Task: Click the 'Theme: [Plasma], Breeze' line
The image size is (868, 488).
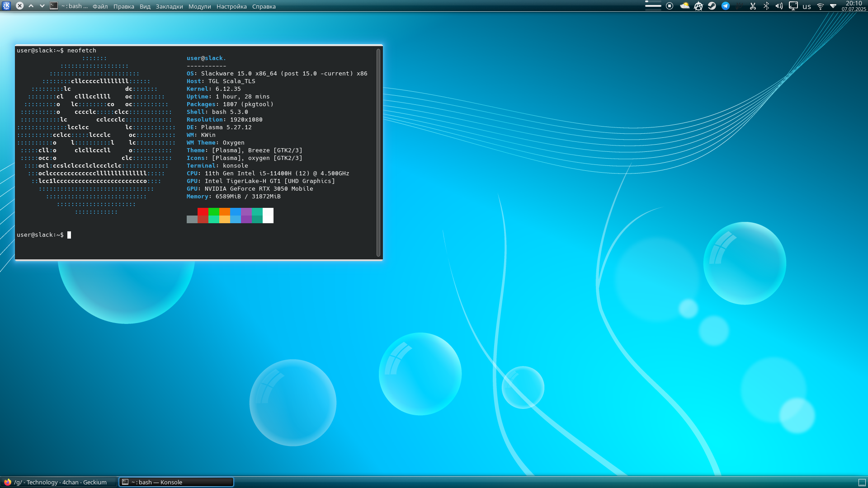Action: coord(245,150)
